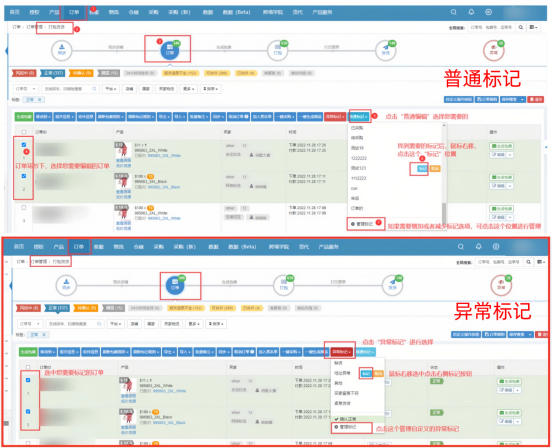552x448 pixels.
Task: Uncheck order row 1 checkbox in the 普通标记 example
Action: point(24,145)
